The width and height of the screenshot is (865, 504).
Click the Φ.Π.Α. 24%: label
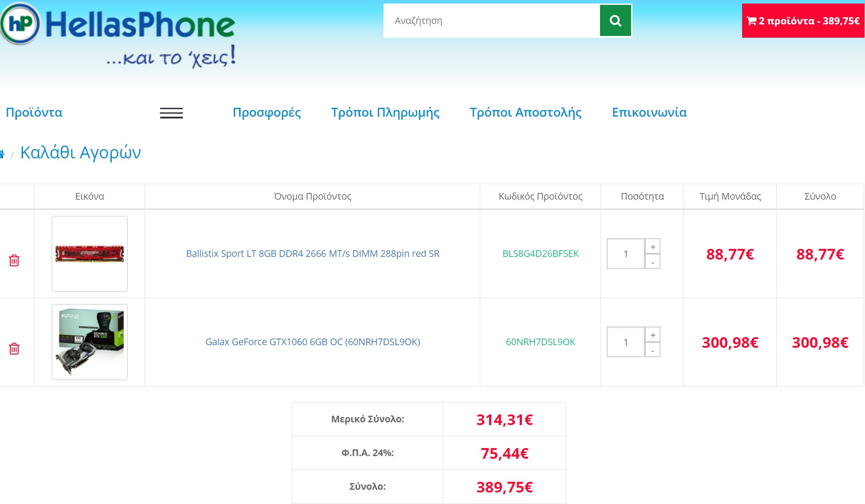click(x=367, y=453)
